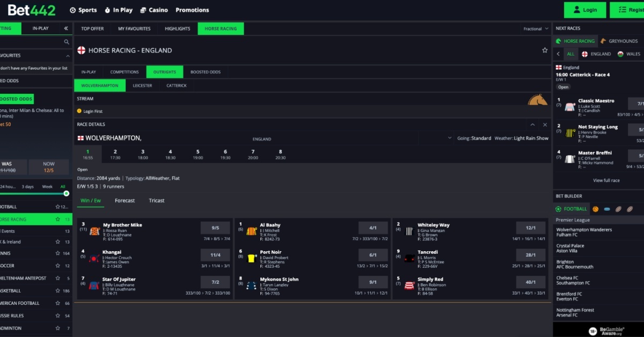Star the Basketball sport row
Screen dimensions: 644x337
(x=57, y=291)
